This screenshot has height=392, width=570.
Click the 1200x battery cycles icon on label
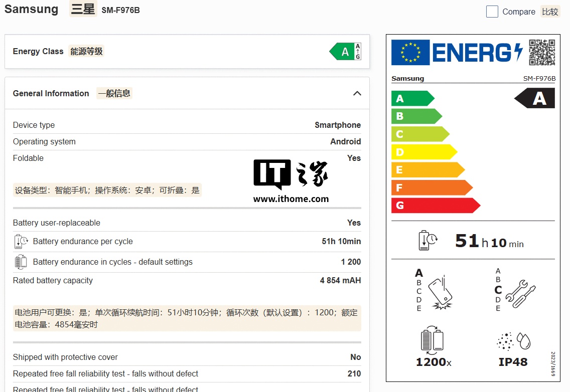tap(432, 340)
